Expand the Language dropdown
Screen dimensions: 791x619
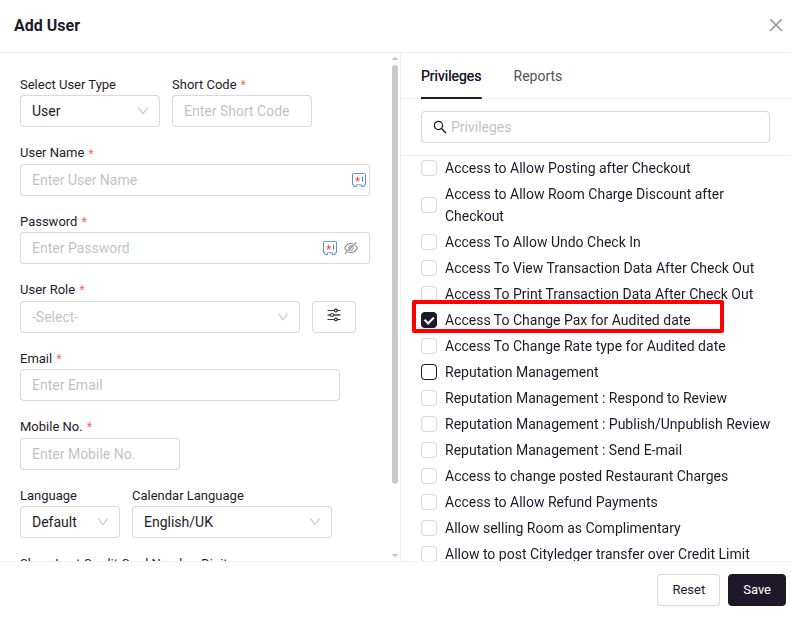point(70,522)
